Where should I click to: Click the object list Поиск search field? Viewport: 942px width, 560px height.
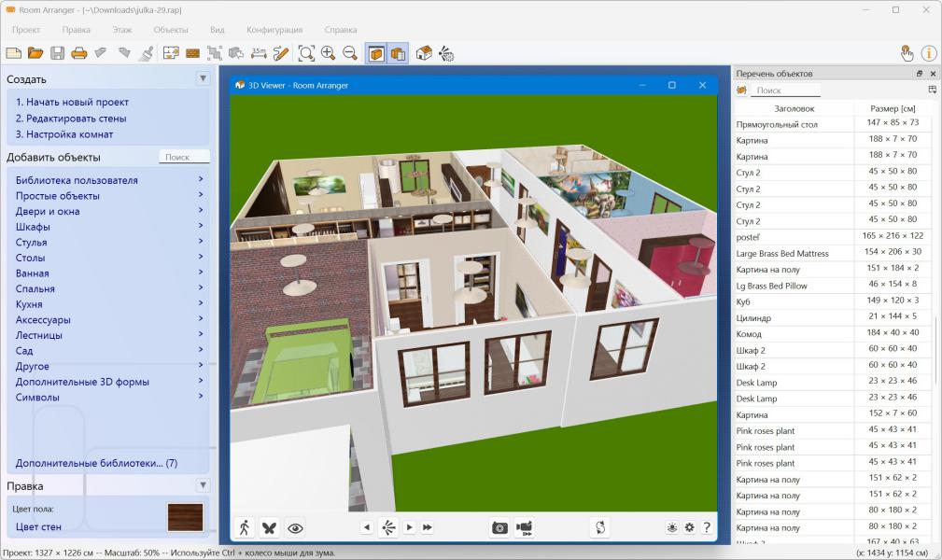coord(786,91)
